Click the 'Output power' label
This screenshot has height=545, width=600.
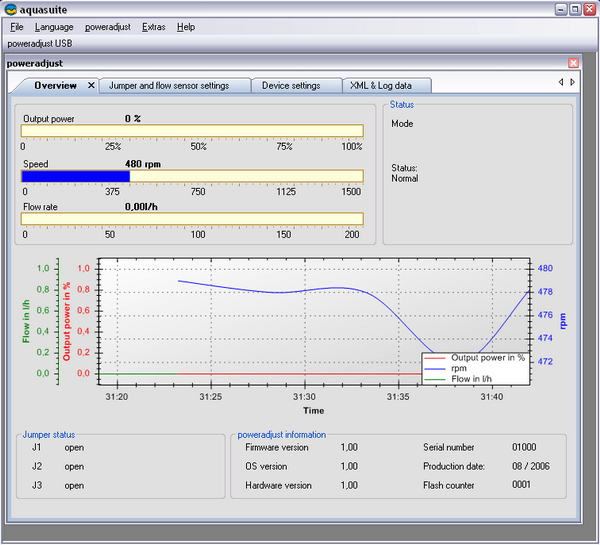coord(49,119)
